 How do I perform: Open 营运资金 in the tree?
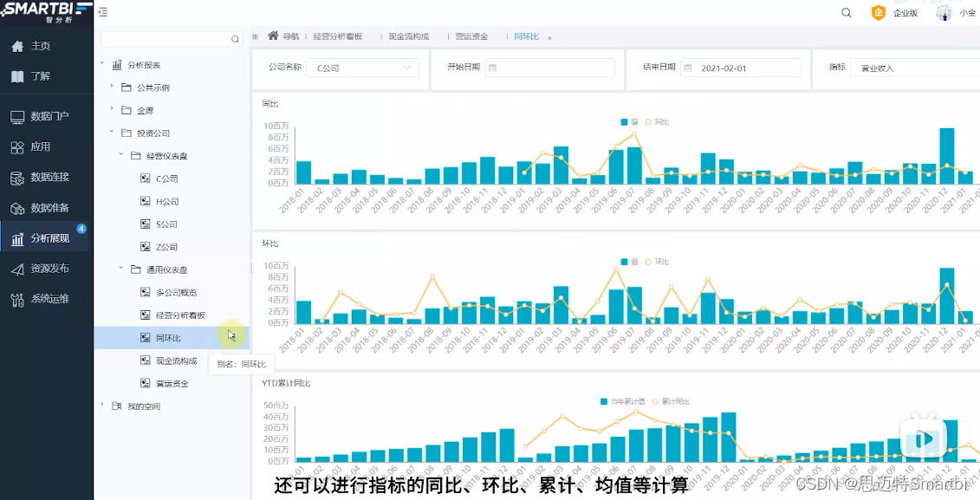point(172,384)
